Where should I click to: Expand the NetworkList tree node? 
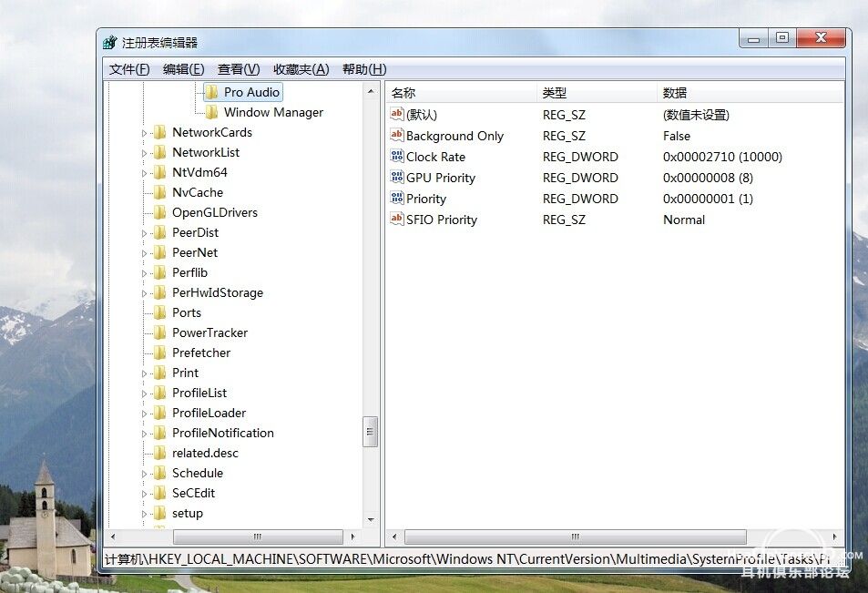pyautogui.click(x=144, y=153)
